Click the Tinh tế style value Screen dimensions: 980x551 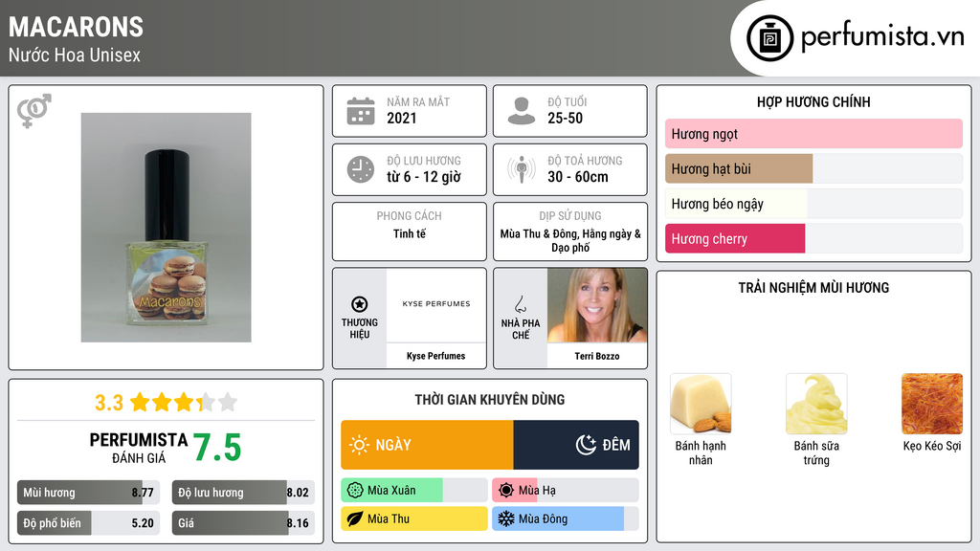coord(410,233)
